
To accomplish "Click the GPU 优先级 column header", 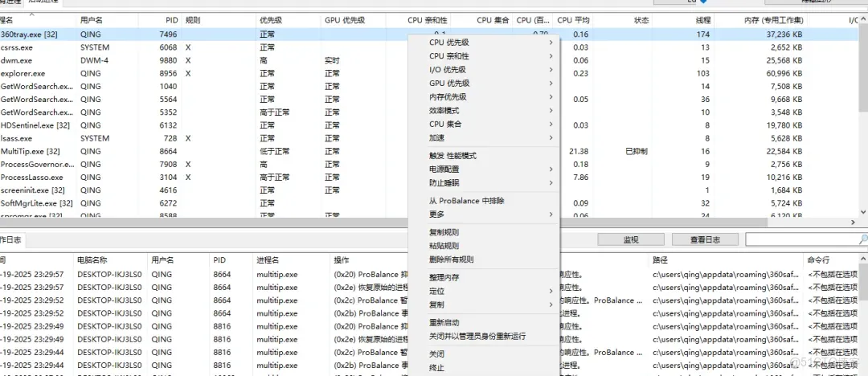I will pyautogui.click(x=353, y=20).
